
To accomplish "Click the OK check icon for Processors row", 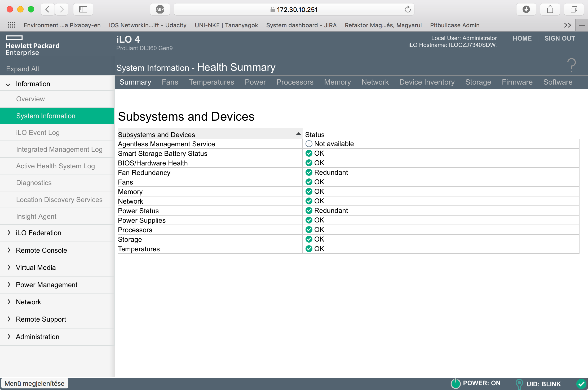I will pyautogui.click(x=309, y=230).
